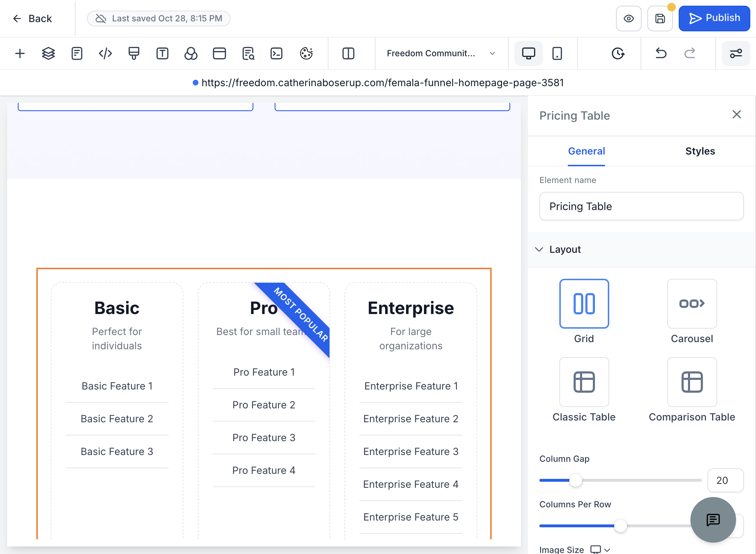The width and height of the screenshot is (756, 554).
Task: Select the Enterprise plan heading
Action: point(411,308)
